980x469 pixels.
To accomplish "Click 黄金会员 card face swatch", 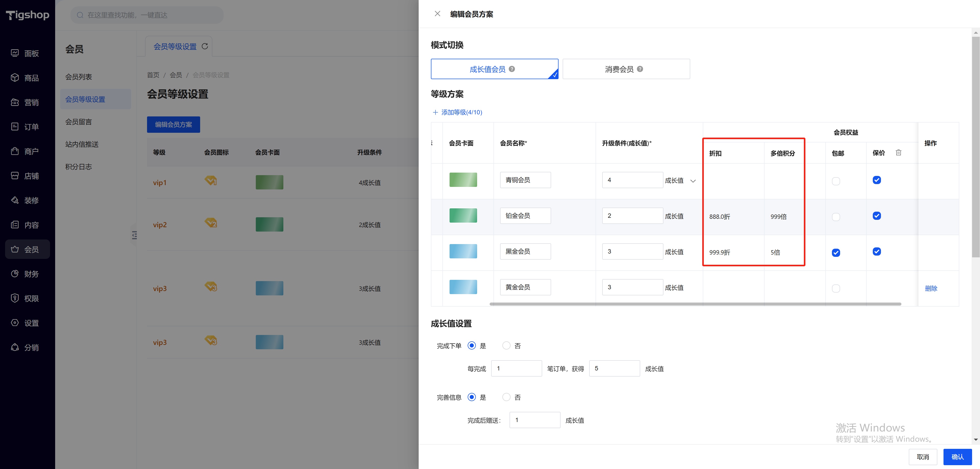I will point(463,287).
